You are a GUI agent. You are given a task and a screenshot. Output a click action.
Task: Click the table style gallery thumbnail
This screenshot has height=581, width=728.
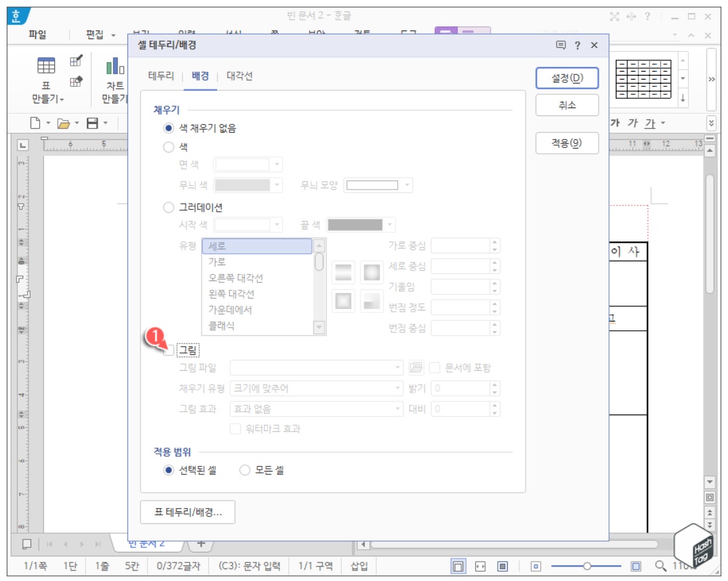(x=644, y=79)
